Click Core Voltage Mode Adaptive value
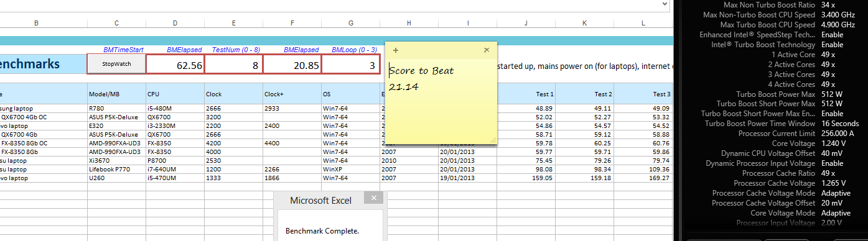The image size is (868, 241). point(835,213)
